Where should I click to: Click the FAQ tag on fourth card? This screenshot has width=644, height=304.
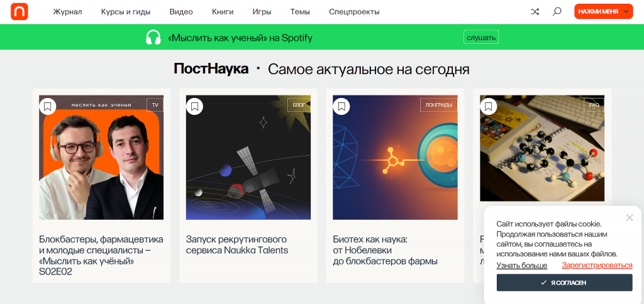click(x=594, y=105)
